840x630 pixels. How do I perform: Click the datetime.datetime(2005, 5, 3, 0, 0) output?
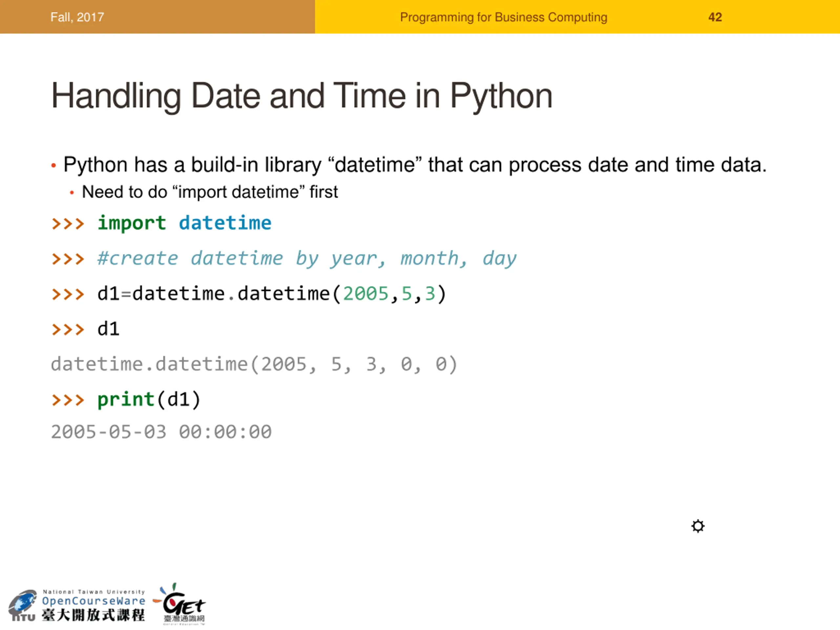tap(254, 364)
